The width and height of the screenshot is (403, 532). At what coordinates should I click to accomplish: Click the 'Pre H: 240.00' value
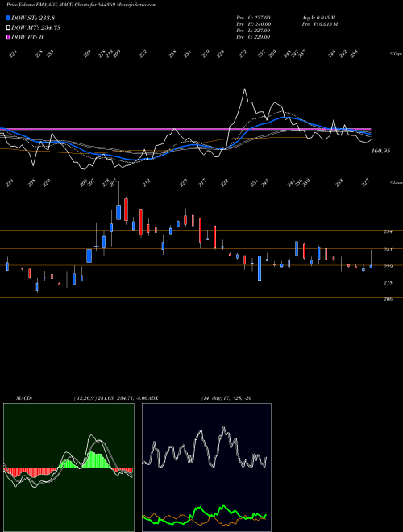(253, 24)
